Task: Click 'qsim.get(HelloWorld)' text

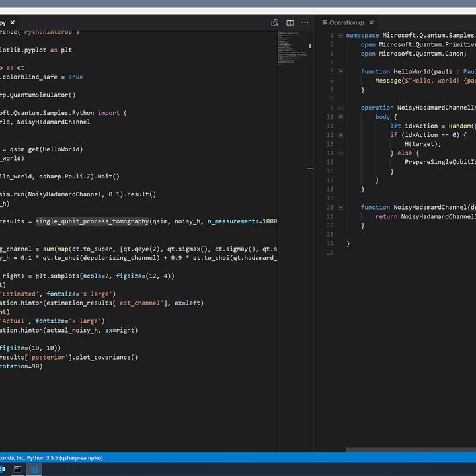Action: [x=46, y=149]
